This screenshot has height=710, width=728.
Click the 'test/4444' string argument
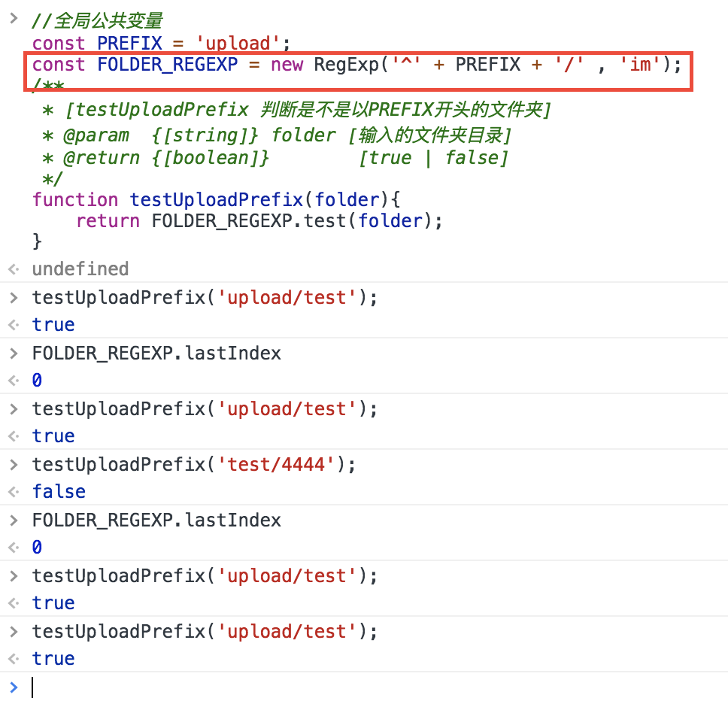coord(275,464)
